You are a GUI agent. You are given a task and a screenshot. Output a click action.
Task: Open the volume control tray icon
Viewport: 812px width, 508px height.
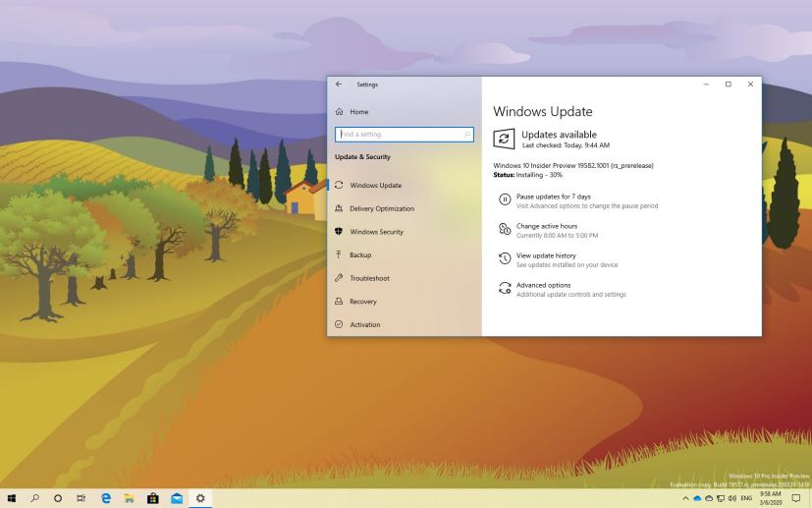coord(732,499)
